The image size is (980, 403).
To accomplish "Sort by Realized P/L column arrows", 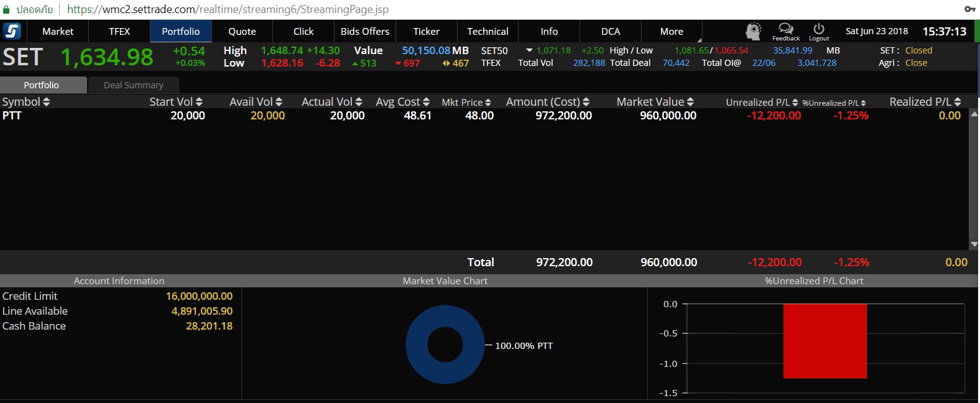I will [958, 102].
